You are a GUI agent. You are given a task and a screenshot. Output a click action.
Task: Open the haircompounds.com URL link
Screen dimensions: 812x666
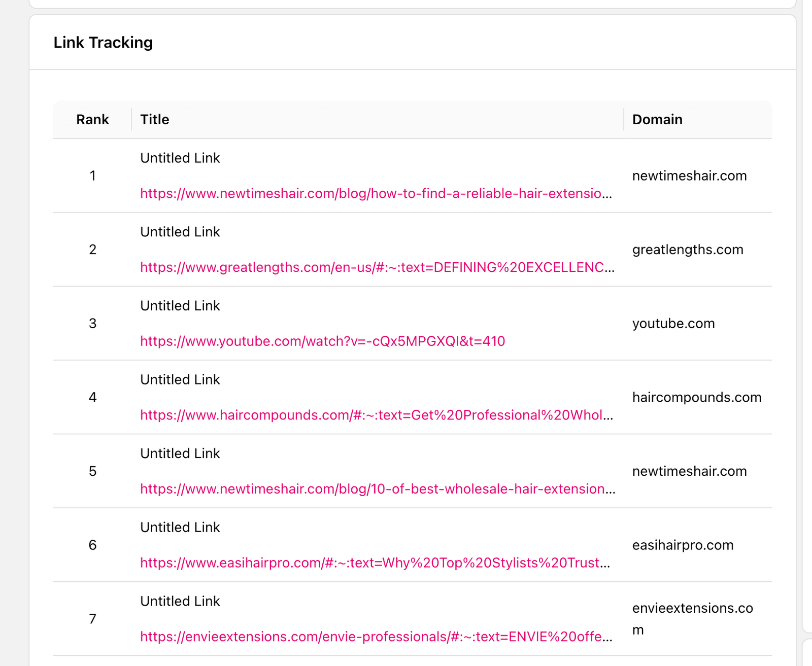pos(376,415)
